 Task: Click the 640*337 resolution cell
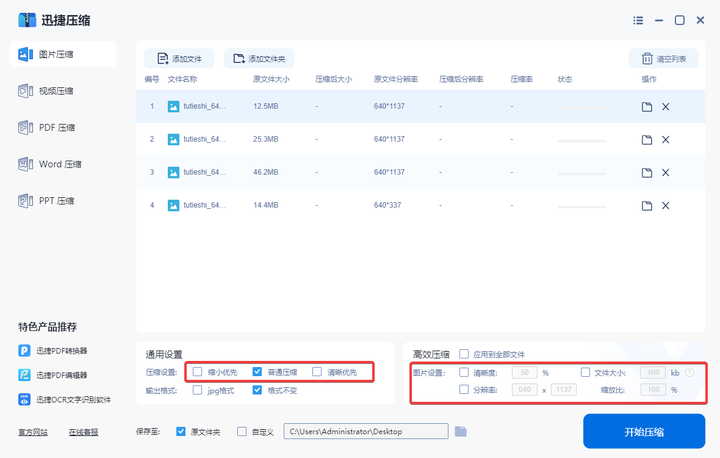[x=387, y=205]
